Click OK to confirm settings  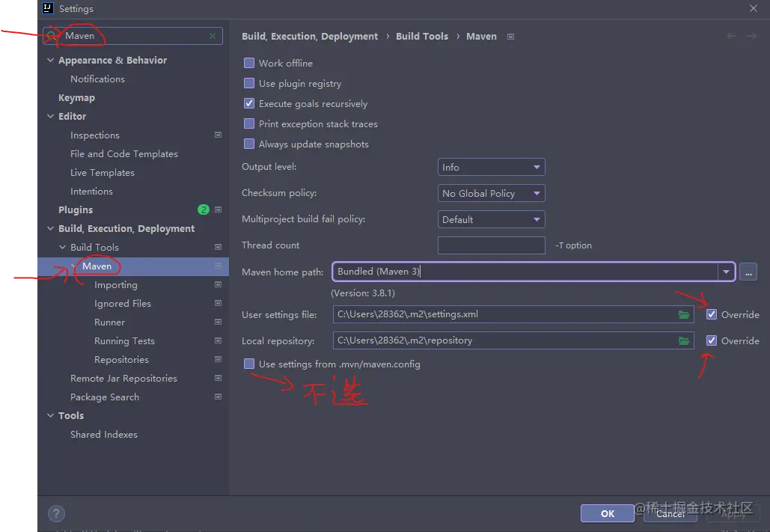(x=608, y=513)
